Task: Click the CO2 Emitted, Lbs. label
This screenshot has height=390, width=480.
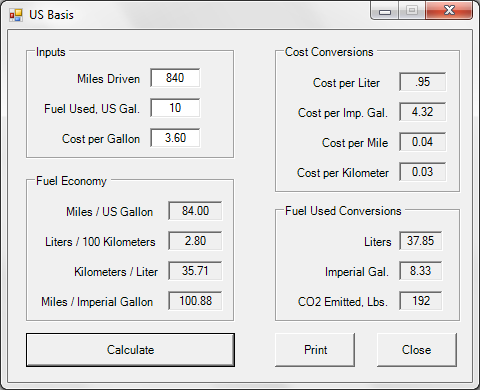Action: [343, 302]
